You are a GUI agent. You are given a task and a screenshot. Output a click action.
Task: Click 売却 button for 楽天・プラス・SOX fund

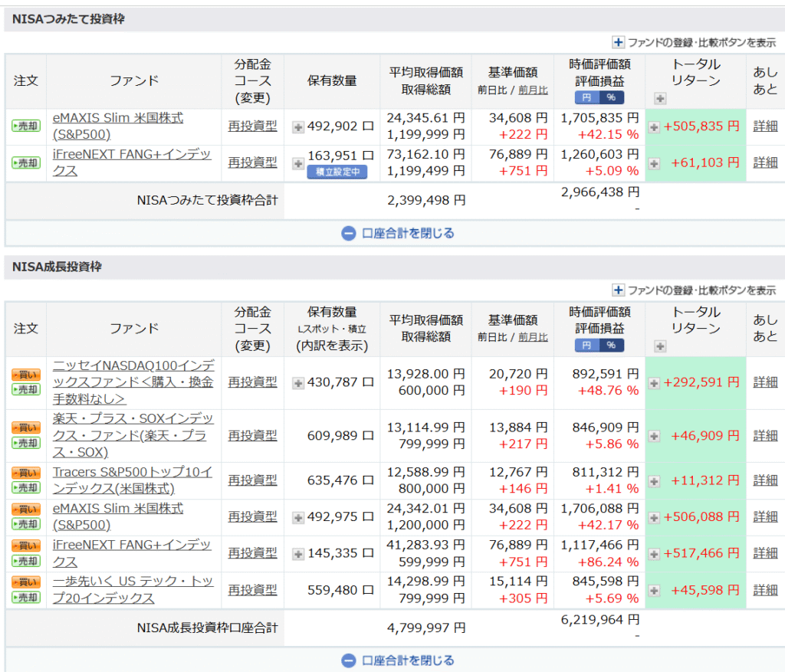(x=26, y=443)
